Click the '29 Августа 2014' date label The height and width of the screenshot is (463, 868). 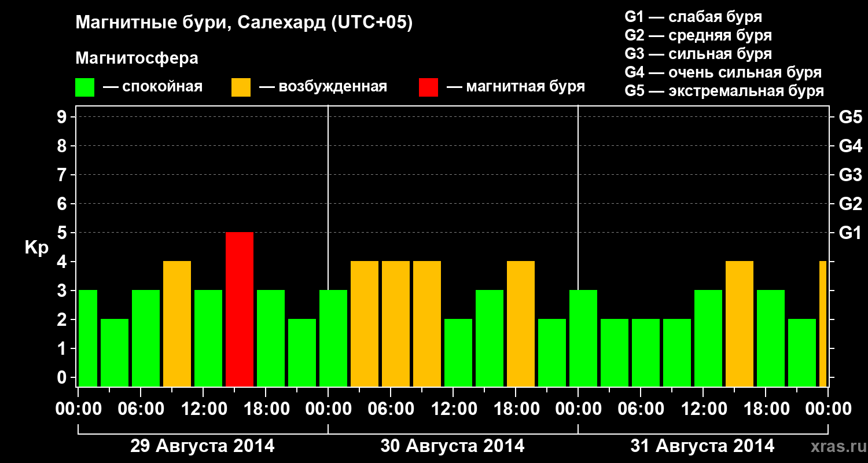tap(203, 446)
